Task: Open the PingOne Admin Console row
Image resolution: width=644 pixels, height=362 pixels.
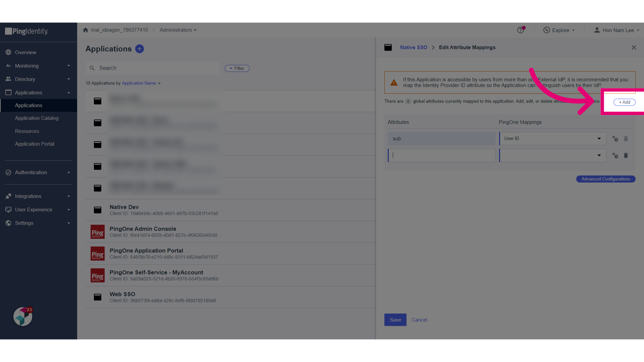Action: (230, 232)
